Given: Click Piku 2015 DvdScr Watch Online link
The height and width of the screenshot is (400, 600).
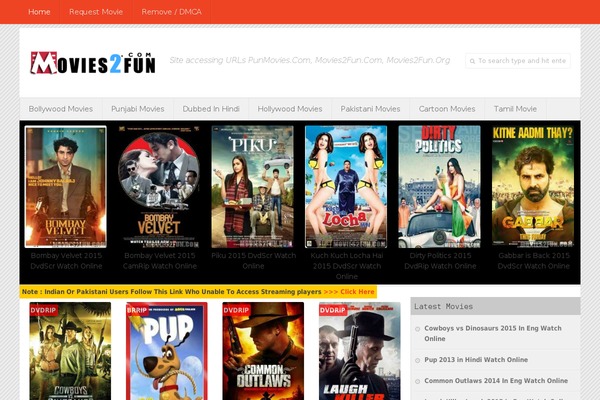Looking at the screenshot, I should pyautogui.click(x=253, y=261).
